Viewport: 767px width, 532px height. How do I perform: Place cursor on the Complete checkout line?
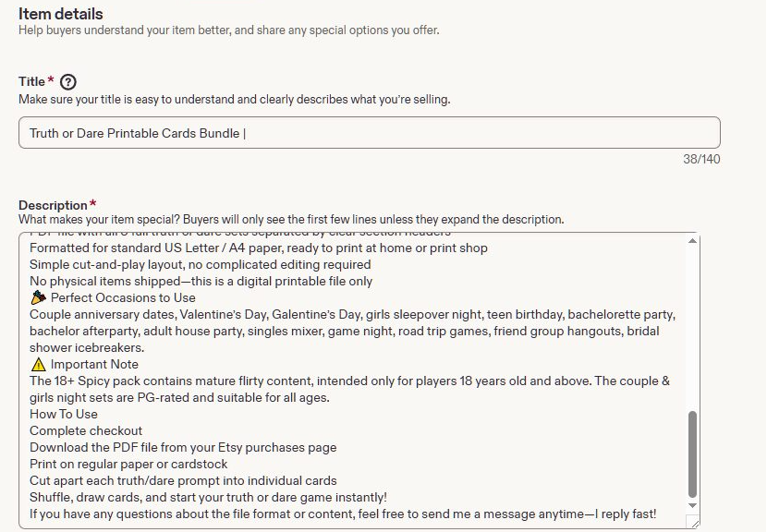click(x=86, y=430)
